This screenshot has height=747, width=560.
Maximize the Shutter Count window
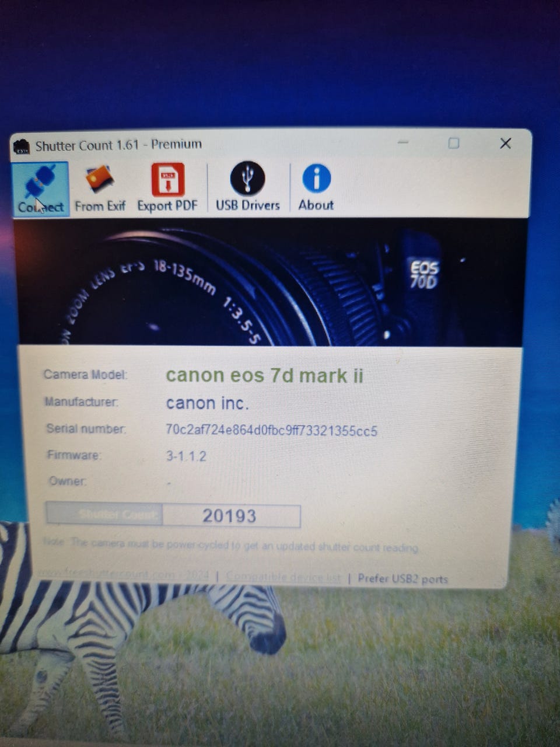pos(454,143)
